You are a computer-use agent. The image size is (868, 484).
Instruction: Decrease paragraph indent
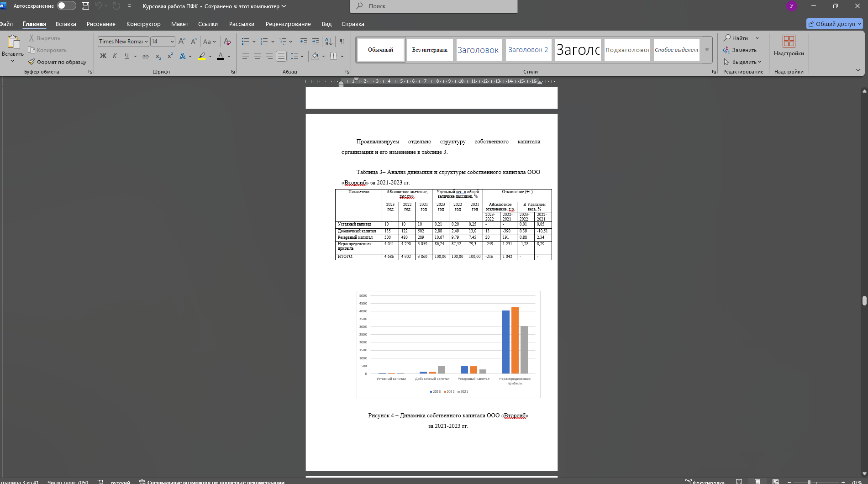(303, 42)
